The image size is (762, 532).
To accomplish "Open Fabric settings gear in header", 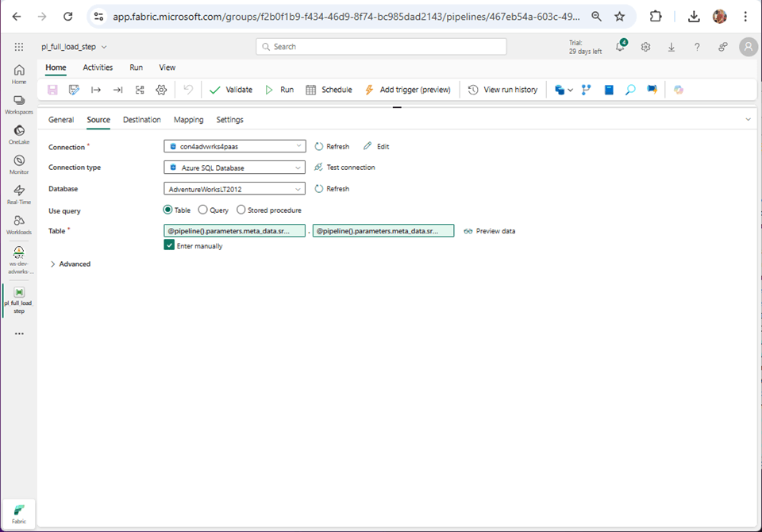I will point(645,47).
